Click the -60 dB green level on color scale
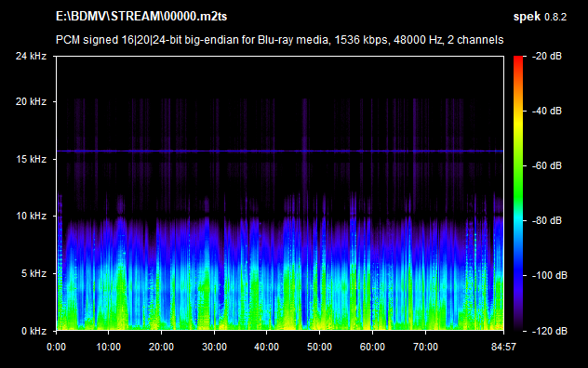The width and height of the screenshot is (588, 368). click(518, 165)
